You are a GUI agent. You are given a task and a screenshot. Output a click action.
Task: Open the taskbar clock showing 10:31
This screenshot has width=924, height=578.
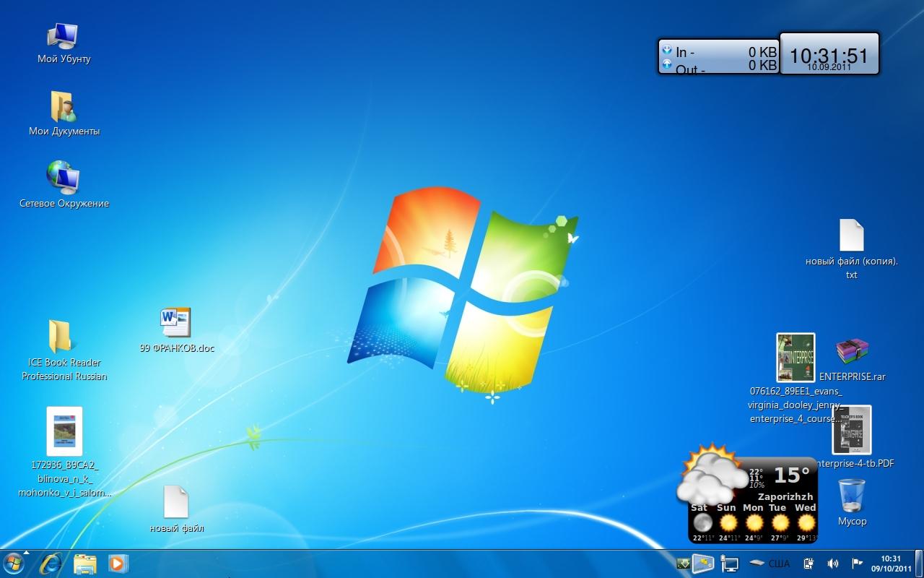click(x=892, y=564)
